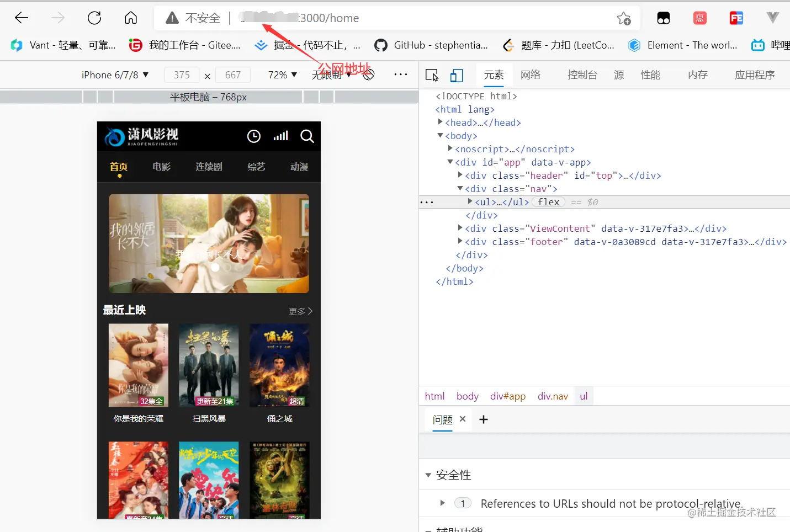Screen dimensions: 790x532
Task: Open the FE helper extension icon
Action: click(736, 18)
